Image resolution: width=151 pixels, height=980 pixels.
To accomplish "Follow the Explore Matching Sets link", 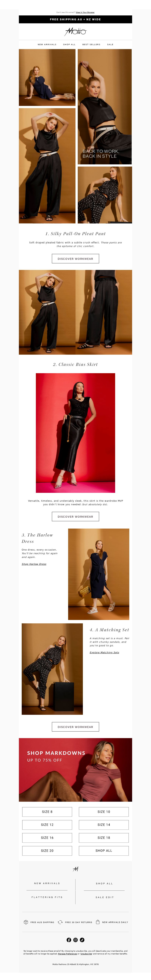I will tap(105, 652).
